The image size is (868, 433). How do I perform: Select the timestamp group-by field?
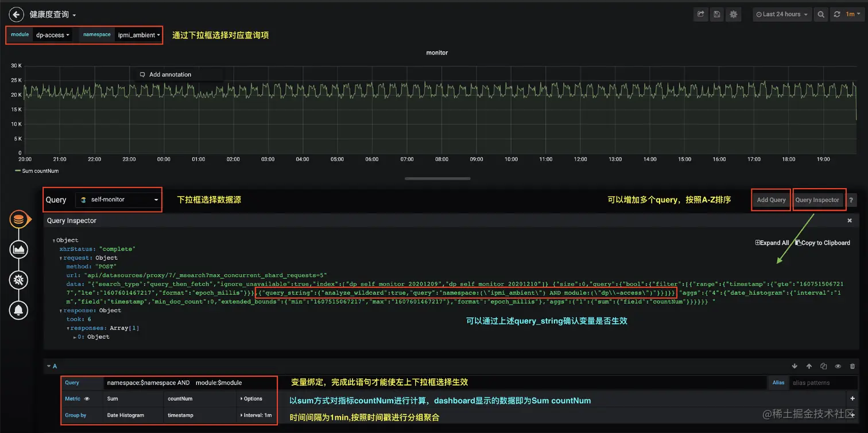pos(199,415)
